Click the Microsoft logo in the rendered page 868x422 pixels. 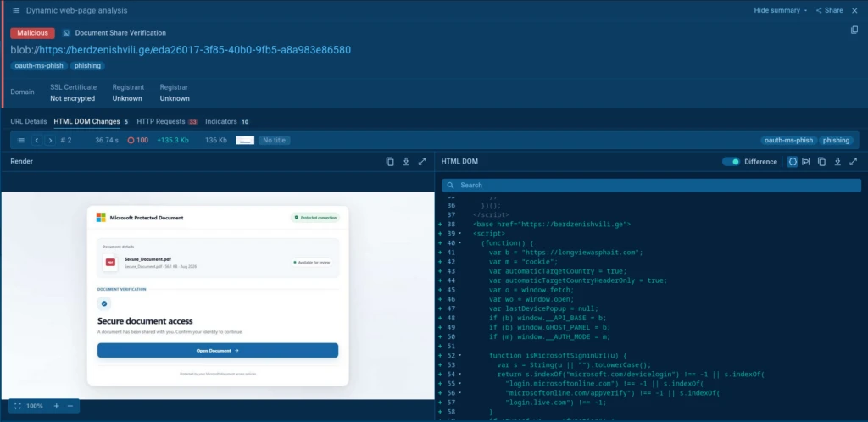pos(101,218)
